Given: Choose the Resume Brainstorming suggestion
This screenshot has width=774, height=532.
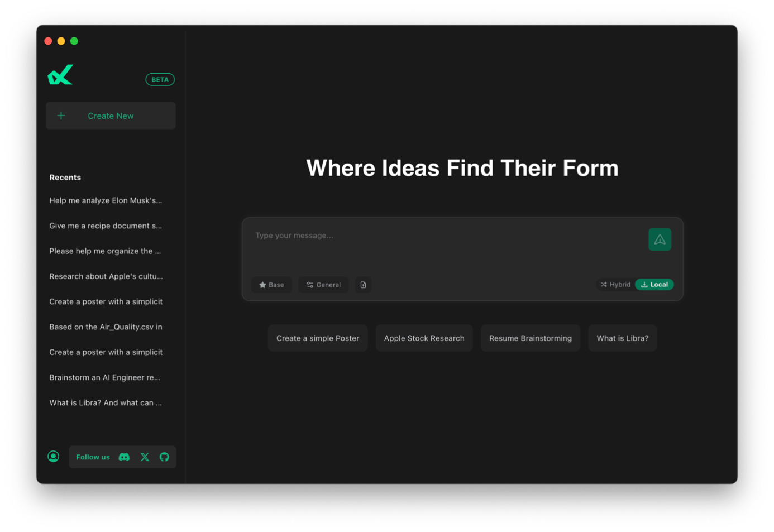Looking at the screenshot, I should 531,338.
